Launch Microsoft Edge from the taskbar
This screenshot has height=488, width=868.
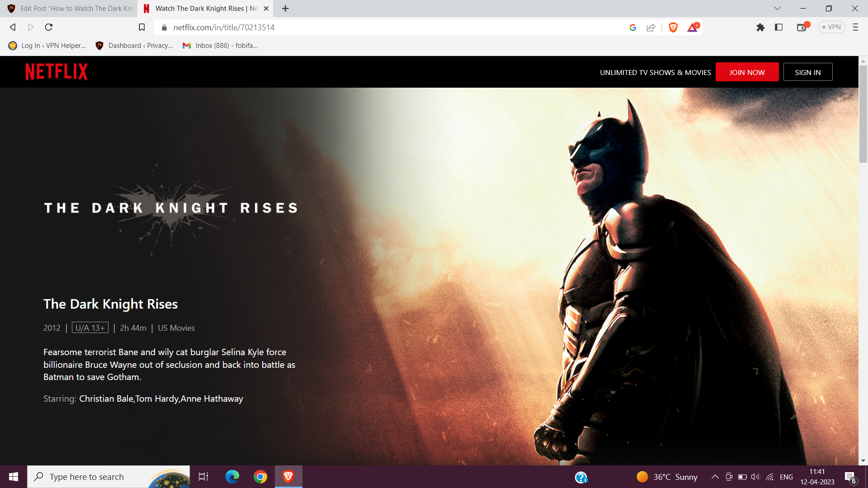tap(232, 477)
